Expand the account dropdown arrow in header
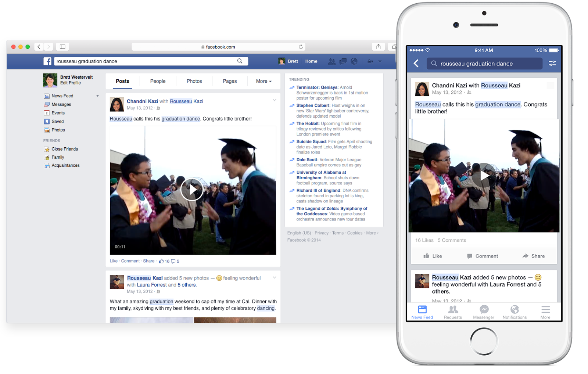Screen dimensions: 588x374 point(380,61)
